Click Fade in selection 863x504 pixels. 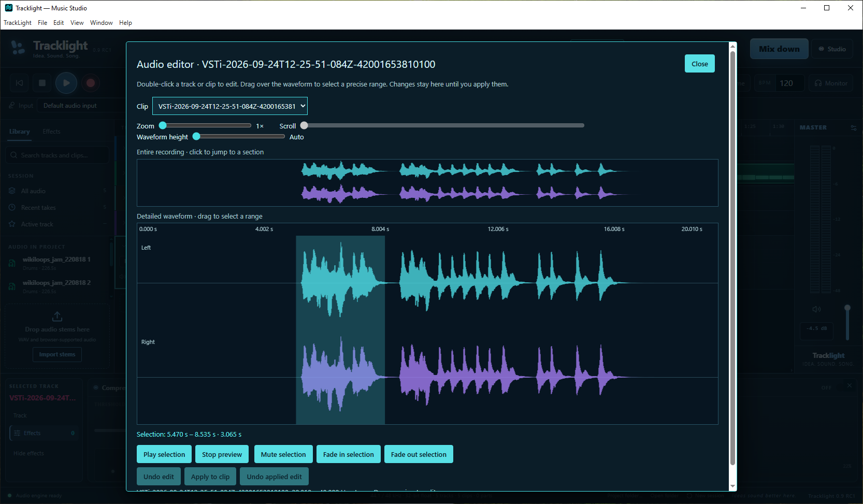click(x=349, y=454)
